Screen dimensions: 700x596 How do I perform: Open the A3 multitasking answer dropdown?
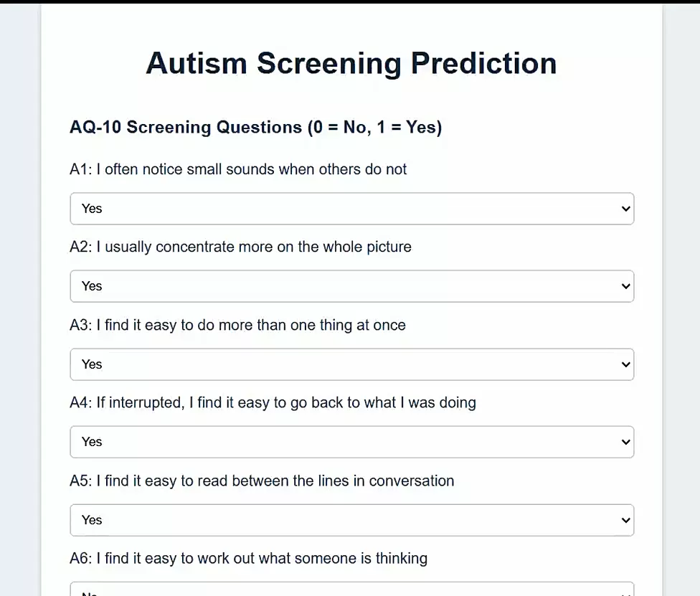tap(351, 364)
